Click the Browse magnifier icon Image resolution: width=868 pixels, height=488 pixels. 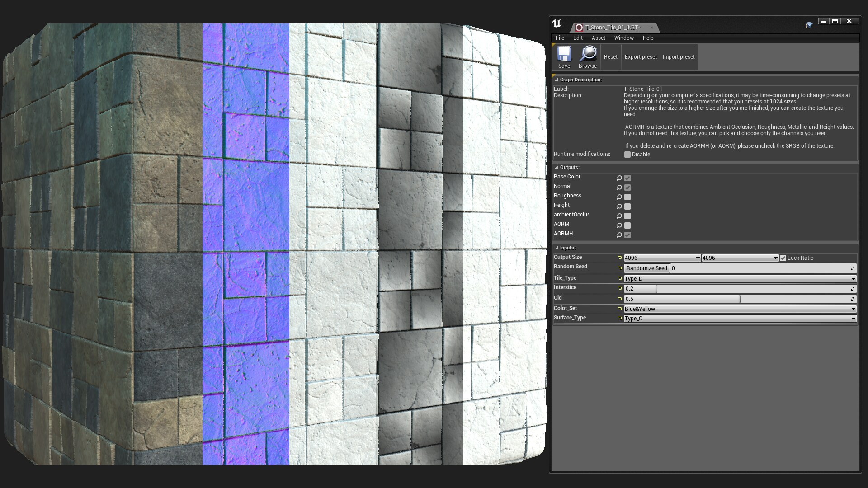(x=588, y=55)
